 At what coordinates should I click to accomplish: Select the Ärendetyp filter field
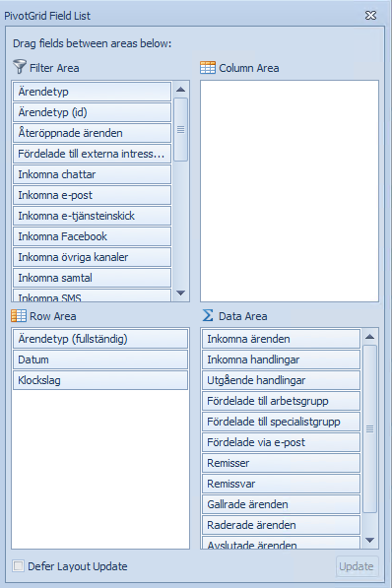click(92, 92)
